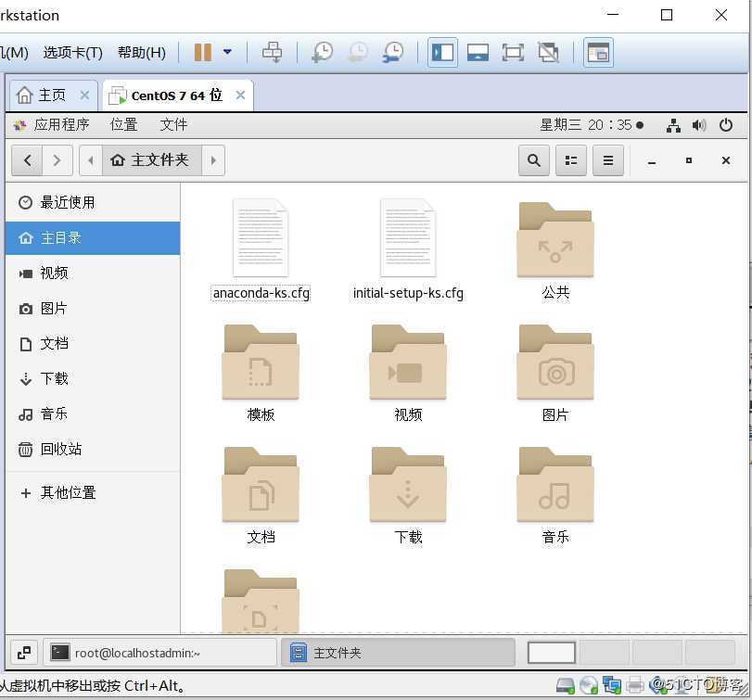Click the show desktop button in taskbar
This screenshot has width=752, height=700.
point(24,652)
